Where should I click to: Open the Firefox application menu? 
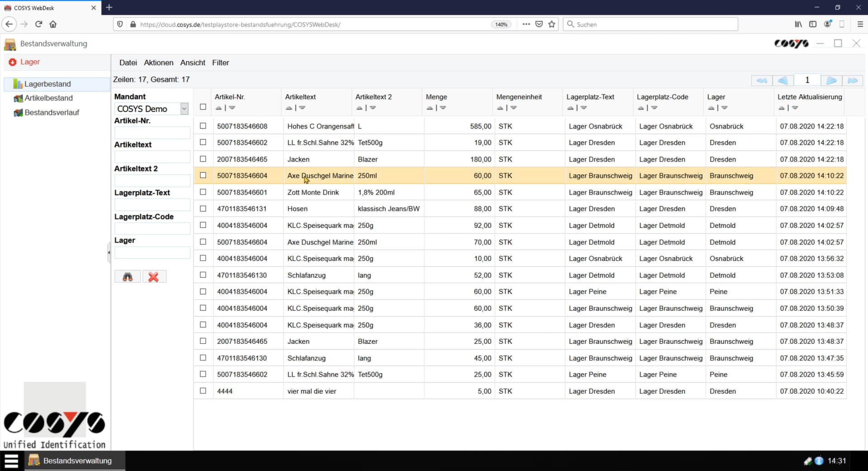point(860,24)
